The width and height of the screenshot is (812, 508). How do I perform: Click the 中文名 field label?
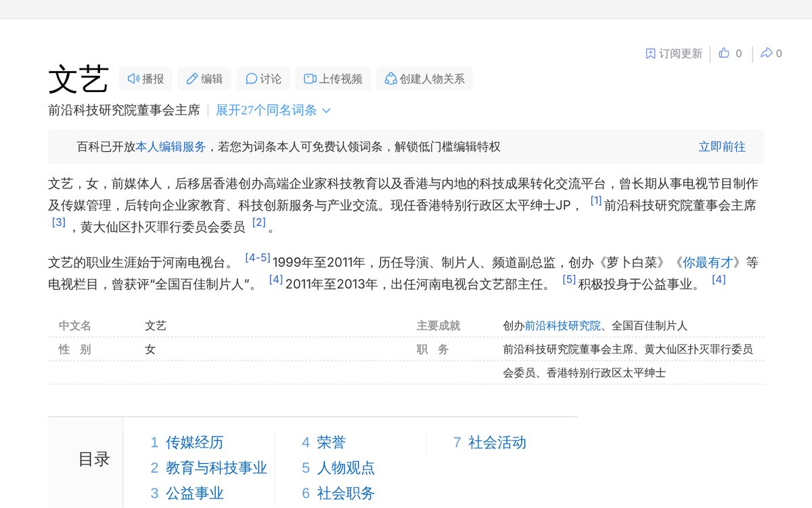click(75, 326)
